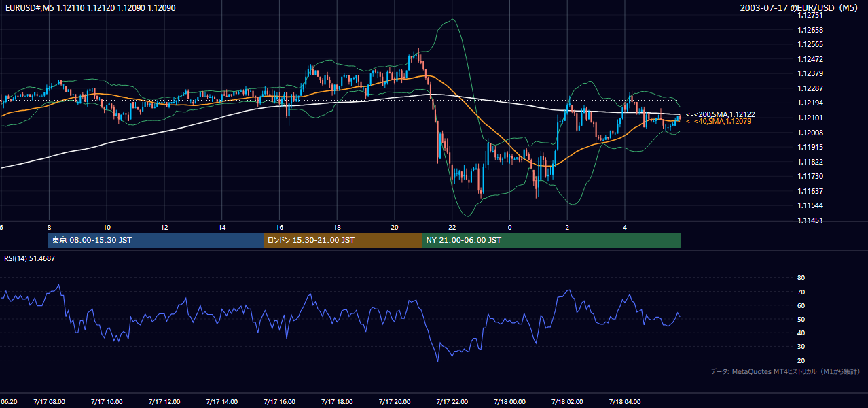Image resolution: width=868 pixels, height=408 pixels.
Task: Click the 1.12658 price axis label
Action: click(x=810, y=30)
